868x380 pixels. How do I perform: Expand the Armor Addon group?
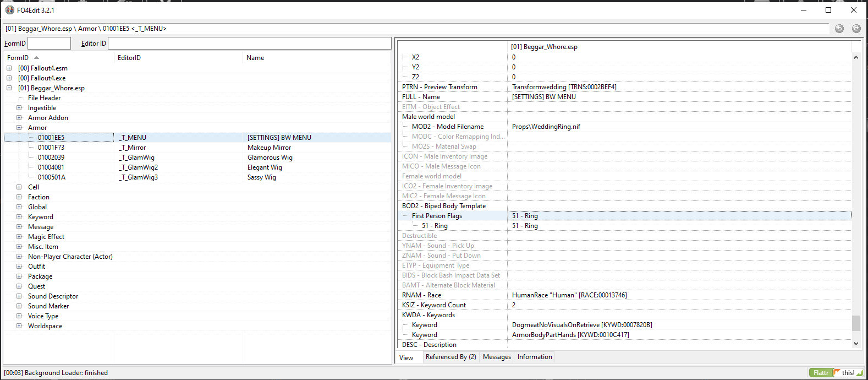pyautogui.click(x=19, y=118)
